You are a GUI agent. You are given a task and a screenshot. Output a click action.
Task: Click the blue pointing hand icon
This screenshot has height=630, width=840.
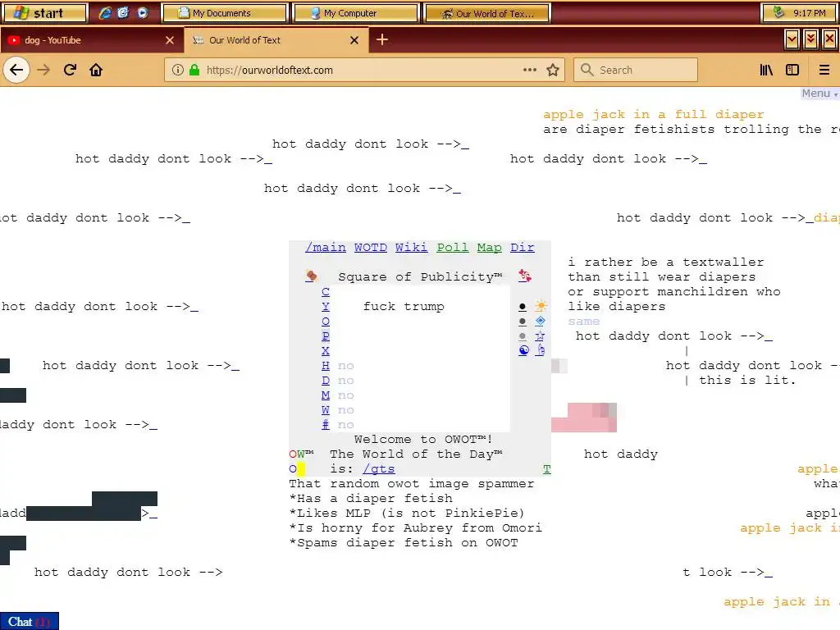pyautogui.click(x=541, y=350)
